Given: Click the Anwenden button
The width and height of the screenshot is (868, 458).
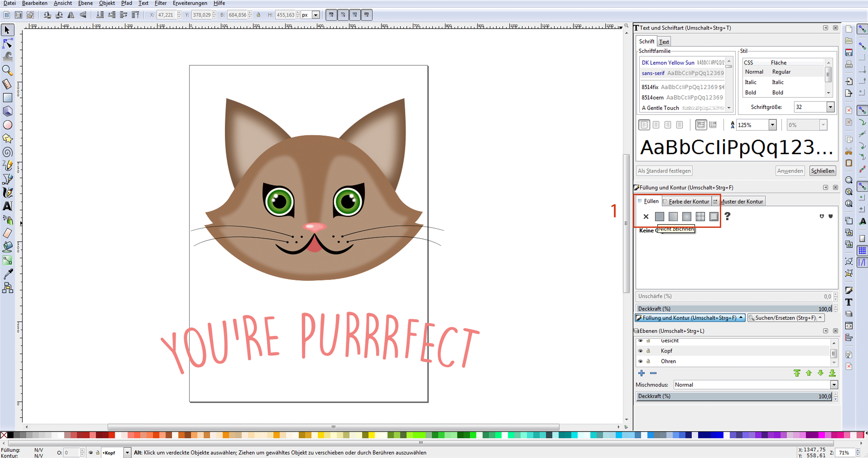Looking at the screenshot, I should 790,171.
